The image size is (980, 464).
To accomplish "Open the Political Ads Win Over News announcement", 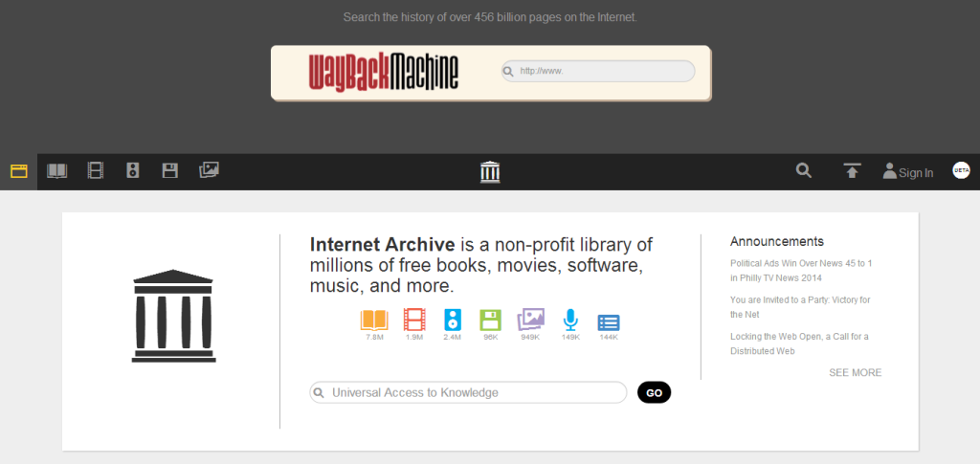I will point(801,271).
